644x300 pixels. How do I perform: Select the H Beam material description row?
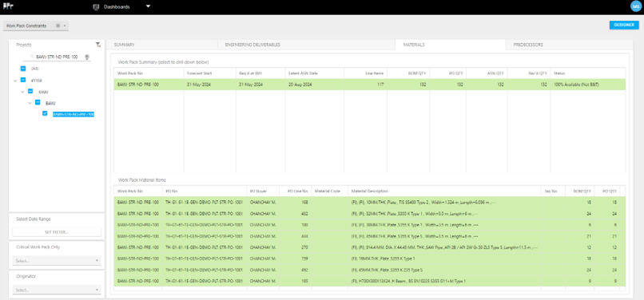point(370,281)
